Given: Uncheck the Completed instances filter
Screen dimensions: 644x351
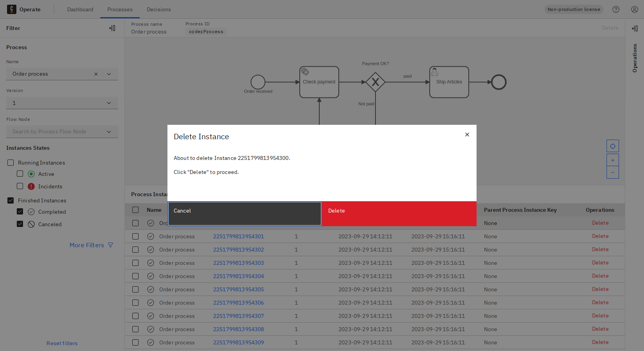Looking at the screenshot, I should point(20,211).
